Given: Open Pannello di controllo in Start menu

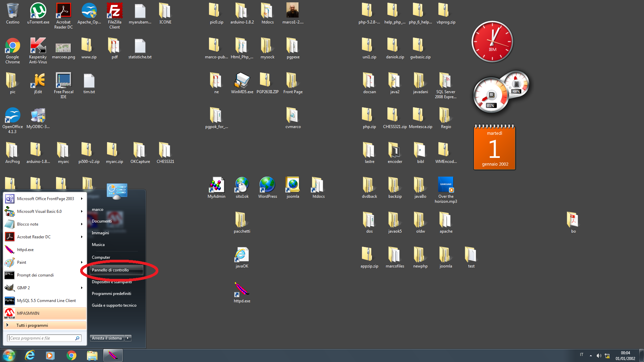Looking at the screenshot, I should coord(110,270).
